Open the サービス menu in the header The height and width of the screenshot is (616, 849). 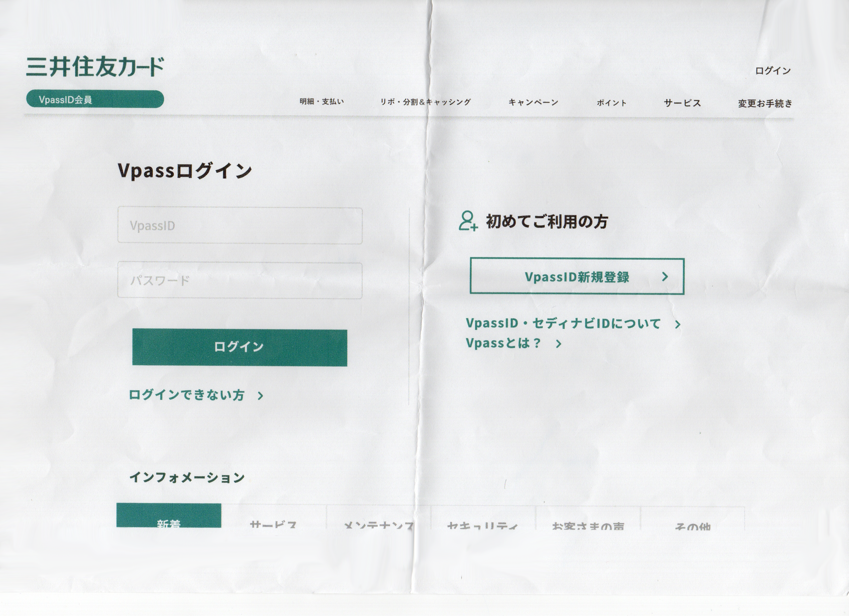[682, 103]
